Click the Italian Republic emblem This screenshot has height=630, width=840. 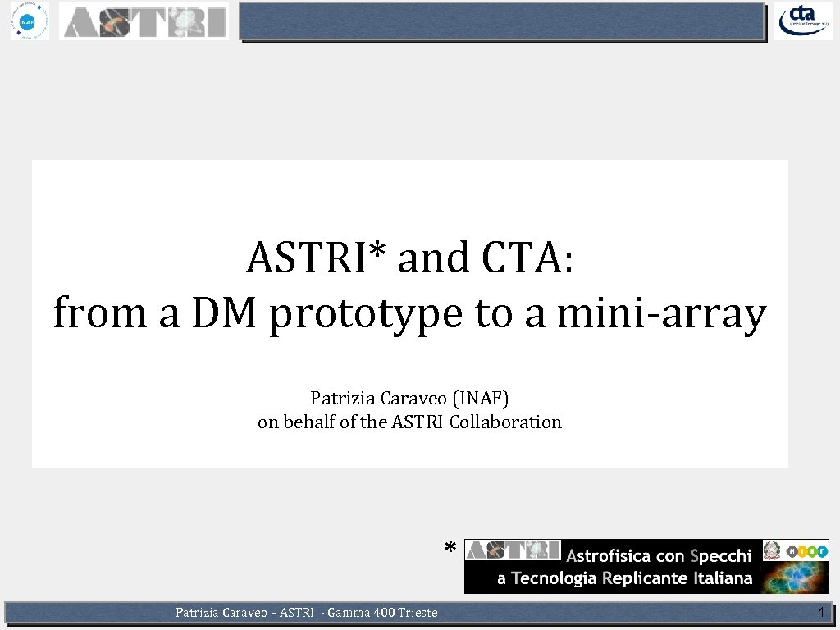[772, 550]
